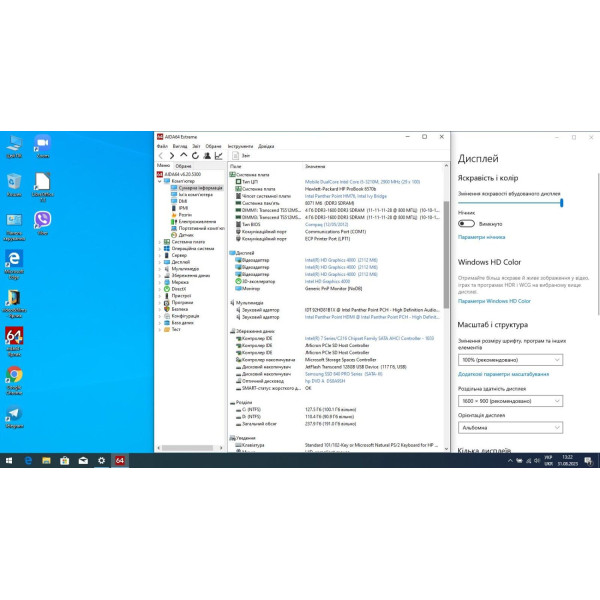
Task: Open the Інструменти menu in AIDA64
Action: [240, 146]
